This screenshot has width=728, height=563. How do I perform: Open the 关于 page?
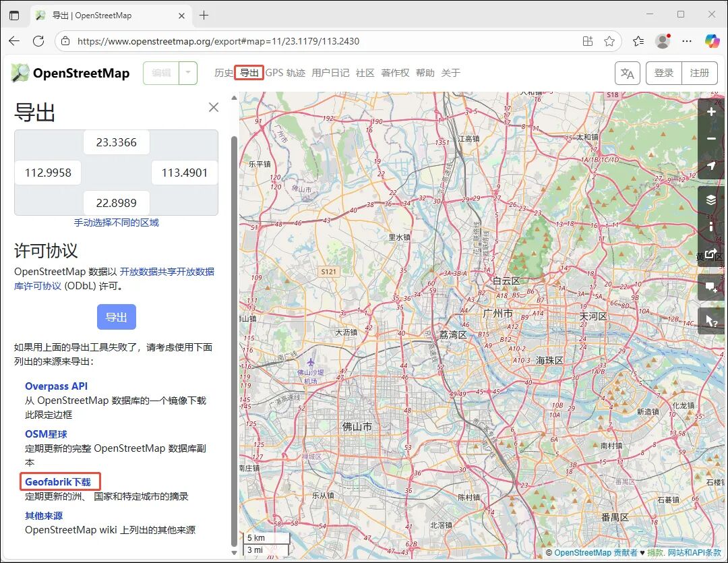[450, 73]
